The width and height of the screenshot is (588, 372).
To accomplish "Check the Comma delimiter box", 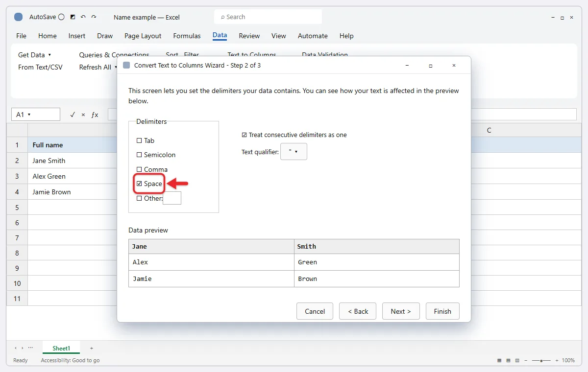I will click(x=139, y=169).
